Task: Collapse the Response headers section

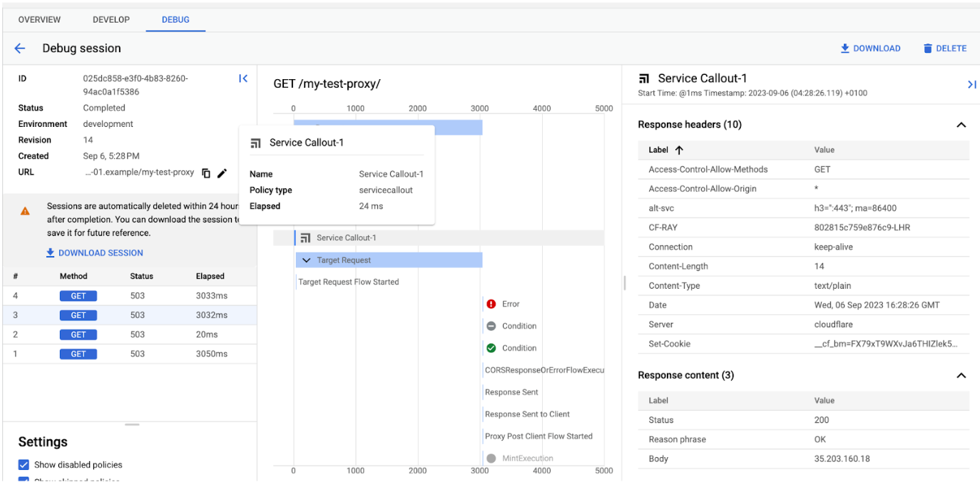Action: click(x=961, y=124)
